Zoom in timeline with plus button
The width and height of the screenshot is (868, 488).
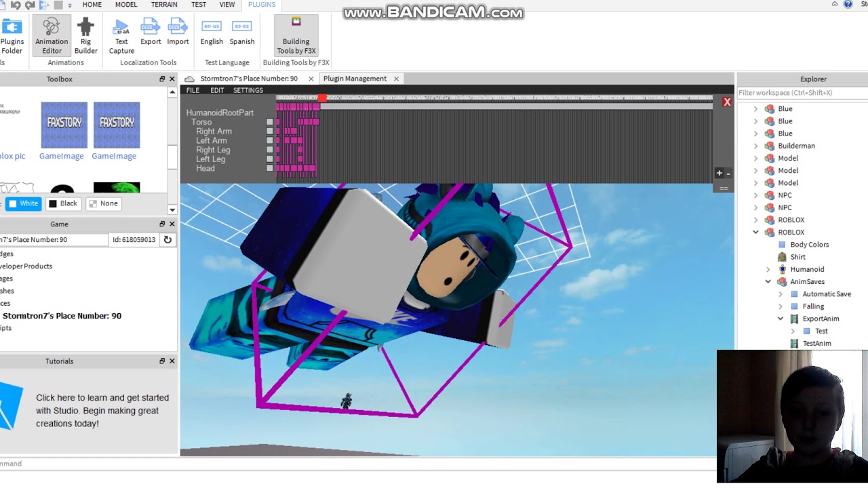coord(719,173)
